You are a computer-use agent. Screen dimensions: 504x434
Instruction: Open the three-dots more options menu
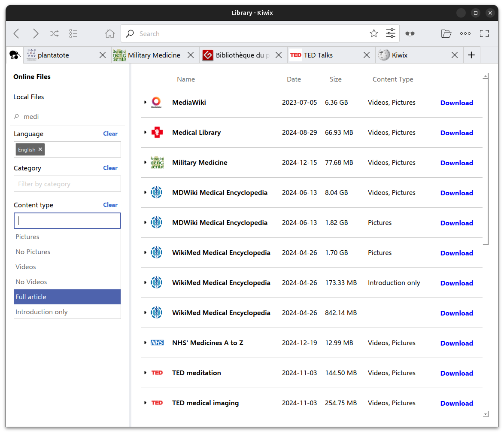point(465,33)
